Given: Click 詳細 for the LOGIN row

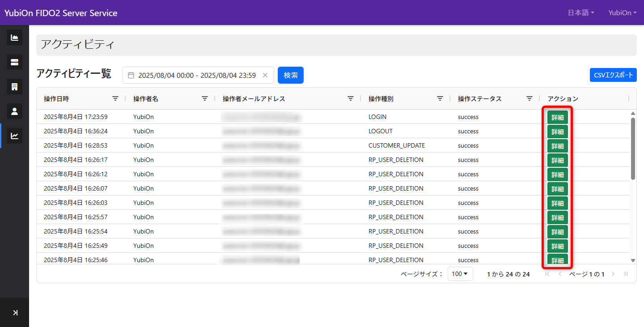Looking at the screenshot, I should pos(558,118).
